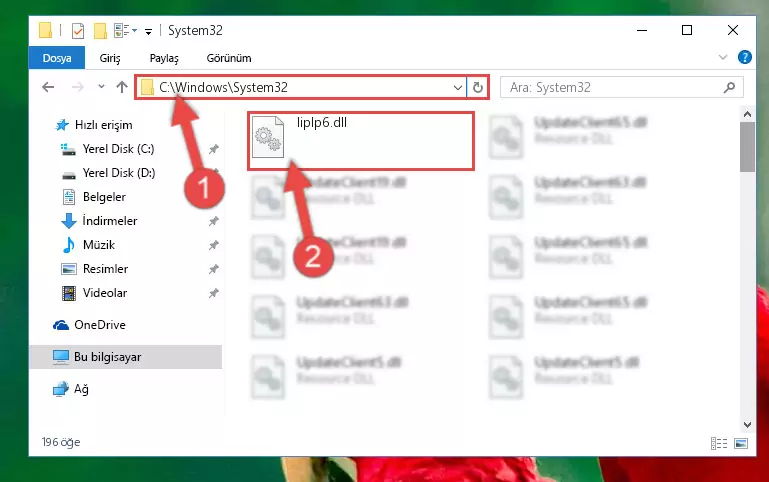The width and height of the screenshot is (769, 482).
Task: Maximize the System32 window
Action: tap(687, 30)
